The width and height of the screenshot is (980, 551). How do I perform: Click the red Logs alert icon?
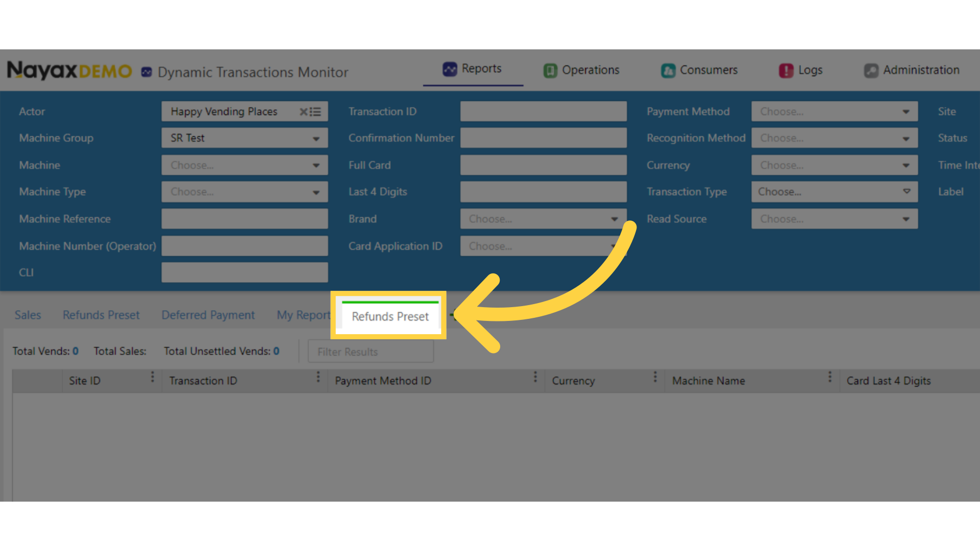pos(786,70)
